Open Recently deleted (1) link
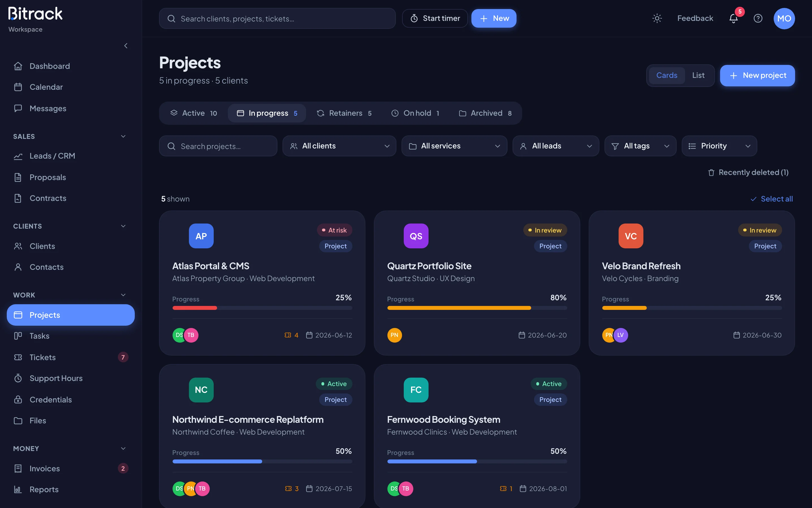812x508 pixels. [x=748, y=172]
